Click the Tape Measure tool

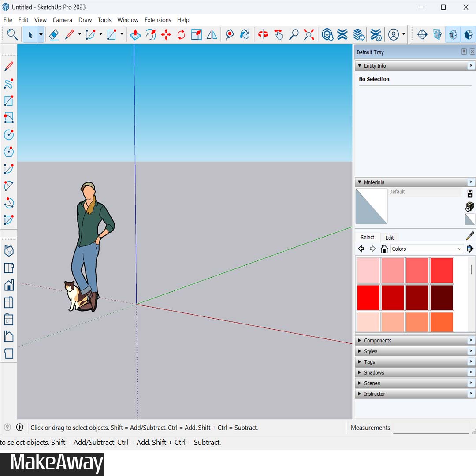229,35
